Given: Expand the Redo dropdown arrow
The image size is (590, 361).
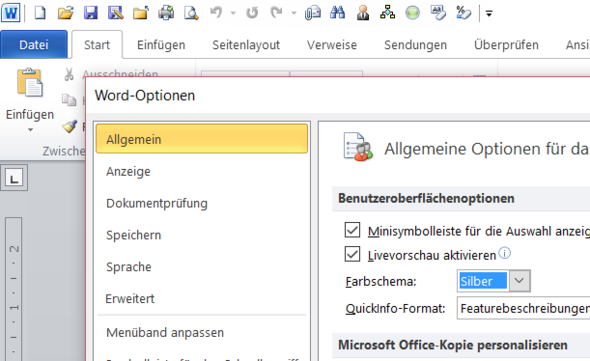Looking at the screenshot, I should point(294,14).
